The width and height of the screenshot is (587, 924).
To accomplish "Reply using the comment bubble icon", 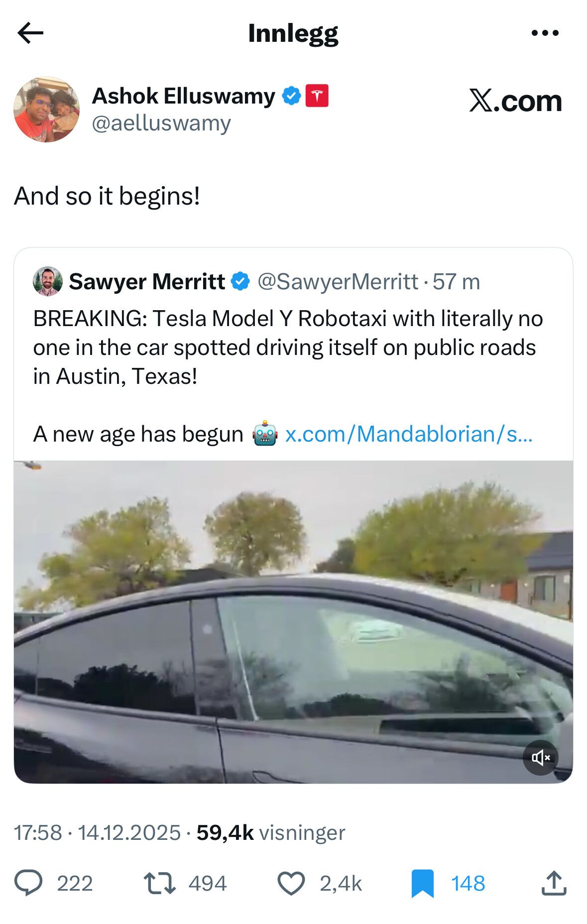I will [x=28, y=883].
